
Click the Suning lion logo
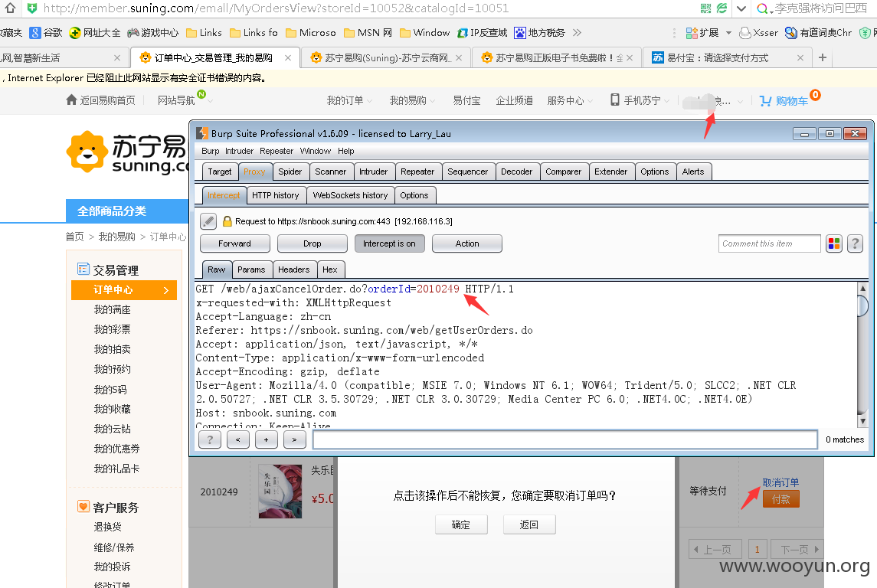pos(87,152)
